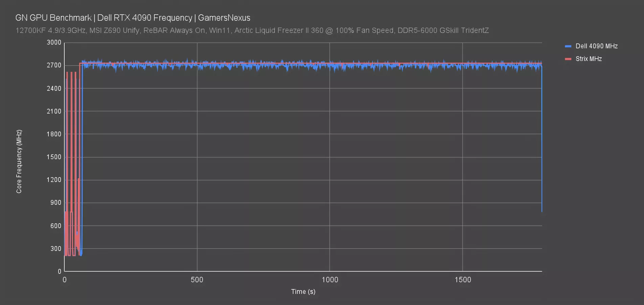This screenshot has width=644, height=305.
Task: Select the "Time (s)" x-axis title
Action: coord(303,291)
